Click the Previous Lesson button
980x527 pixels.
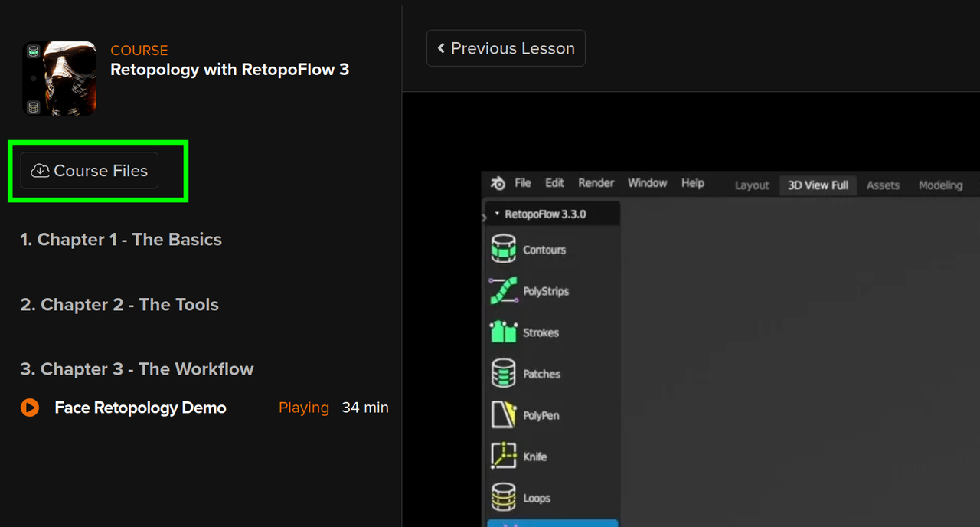pyautogui.click(x=505, y=47)
